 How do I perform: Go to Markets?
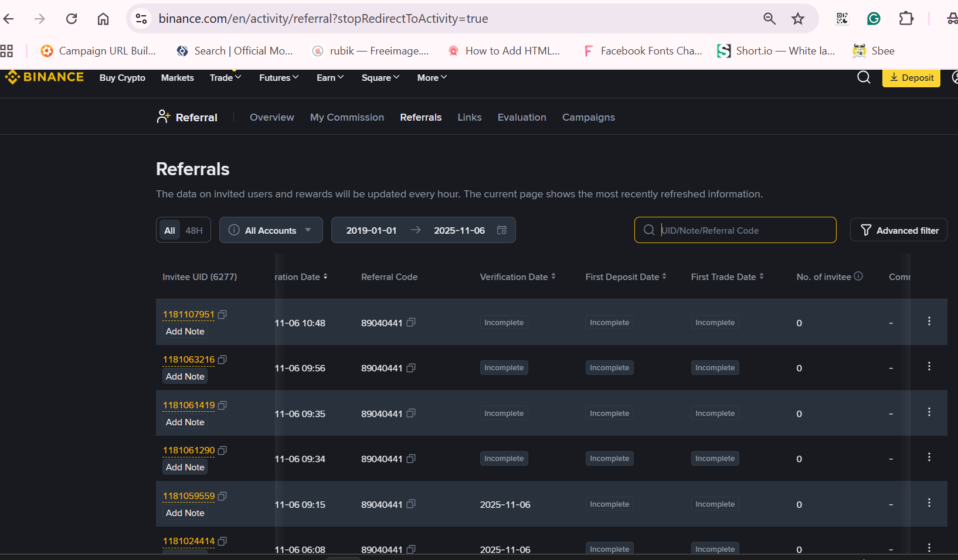pyautogui.click(x=178, y=77)
